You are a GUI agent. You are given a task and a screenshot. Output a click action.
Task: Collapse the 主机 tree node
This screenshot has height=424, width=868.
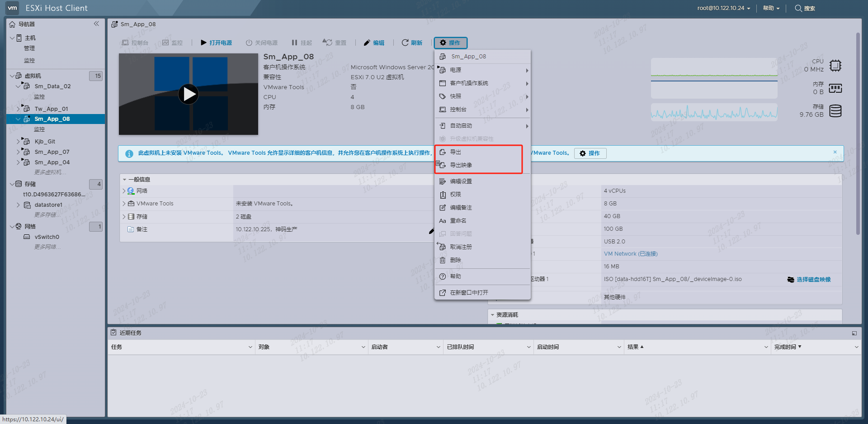[12, 38]
